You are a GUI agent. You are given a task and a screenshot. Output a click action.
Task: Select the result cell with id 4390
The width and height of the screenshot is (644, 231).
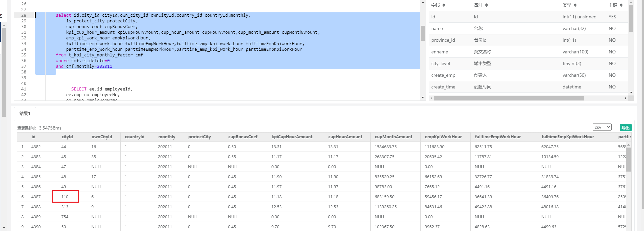coord(42,227)
